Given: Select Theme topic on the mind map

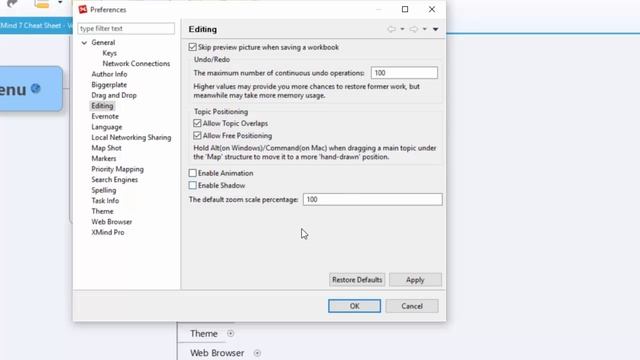Looking at the screenshot, I should [x=203, y=333].
